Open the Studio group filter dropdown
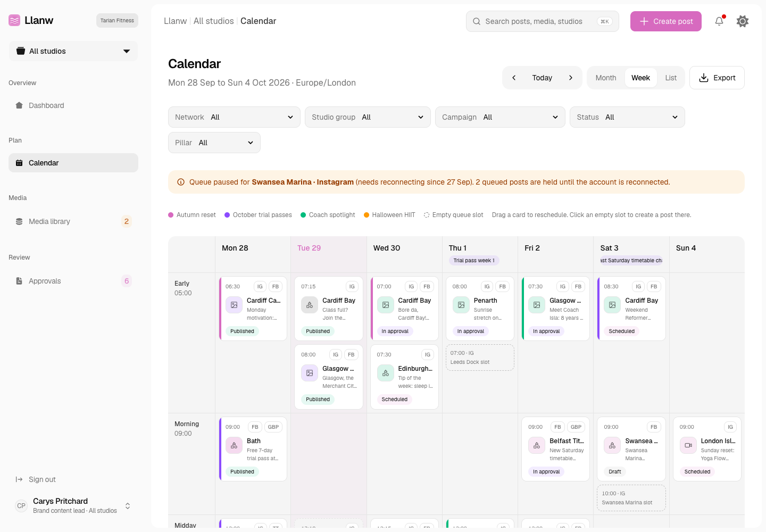The height and width of the screenshot is (532, 766). coord(368,117)
